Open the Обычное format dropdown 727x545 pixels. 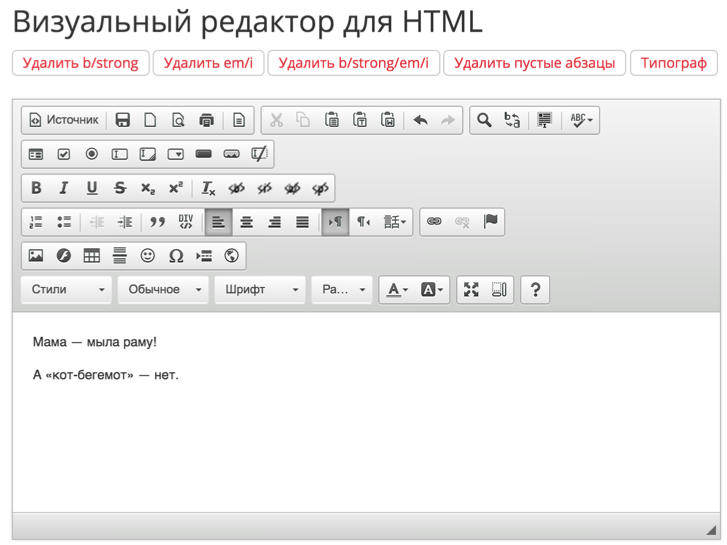coord(163,289)
